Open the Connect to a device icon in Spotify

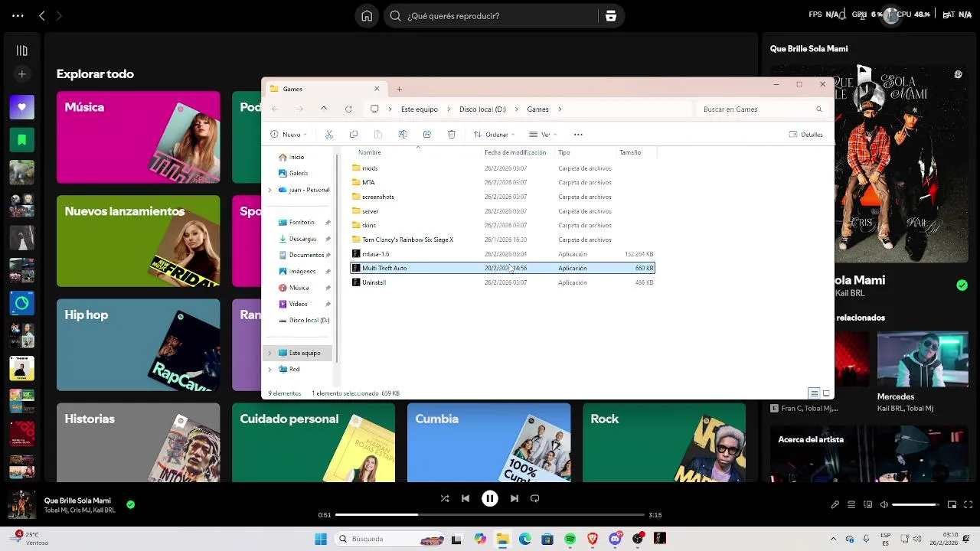(x=868, y=505)
